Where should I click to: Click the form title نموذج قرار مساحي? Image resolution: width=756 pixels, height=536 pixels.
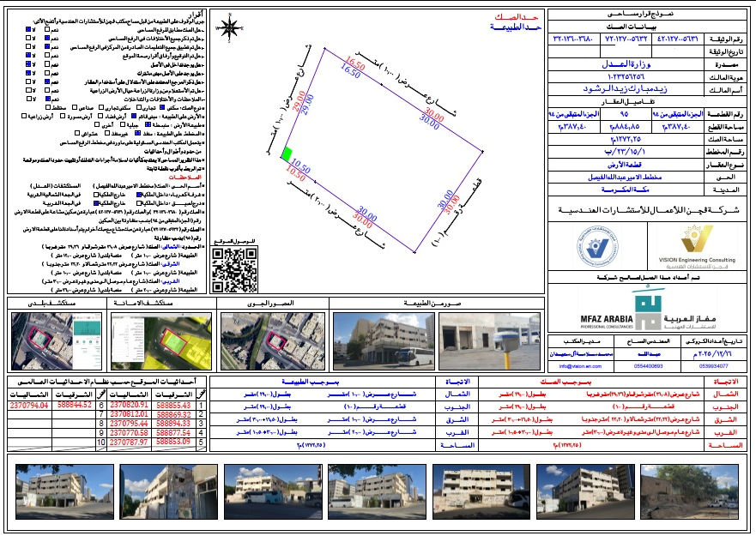click(640, 14)
